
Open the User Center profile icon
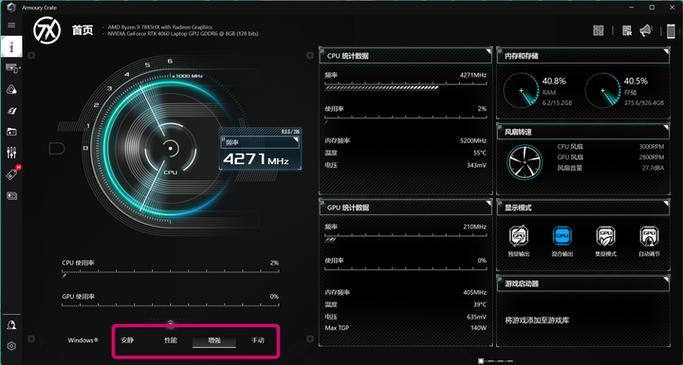12,325
